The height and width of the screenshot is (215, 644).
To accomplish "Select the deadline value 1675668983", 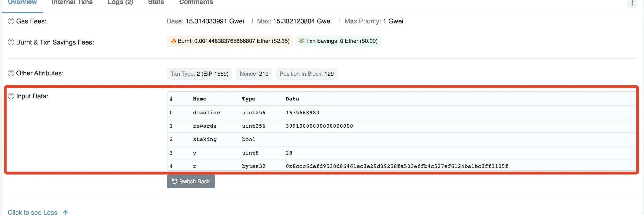I will (303, 113).
